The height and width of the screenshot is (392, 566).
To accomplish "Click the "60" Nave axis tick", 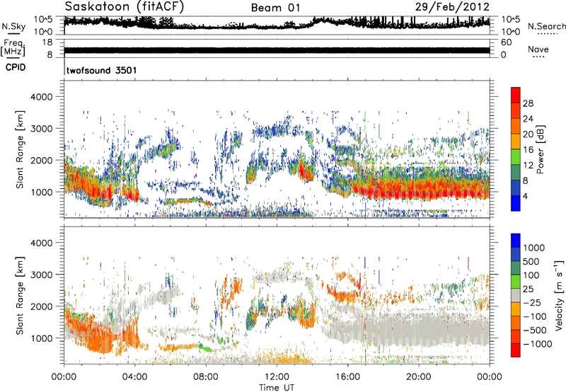I will 506,42.
